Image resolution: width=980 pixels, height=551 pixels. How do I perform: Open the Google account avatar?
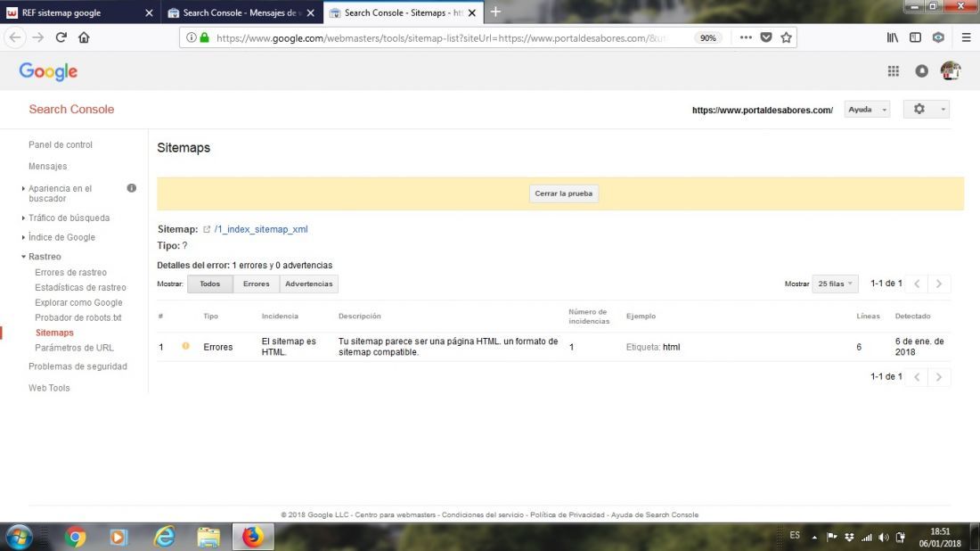[951, 70]
